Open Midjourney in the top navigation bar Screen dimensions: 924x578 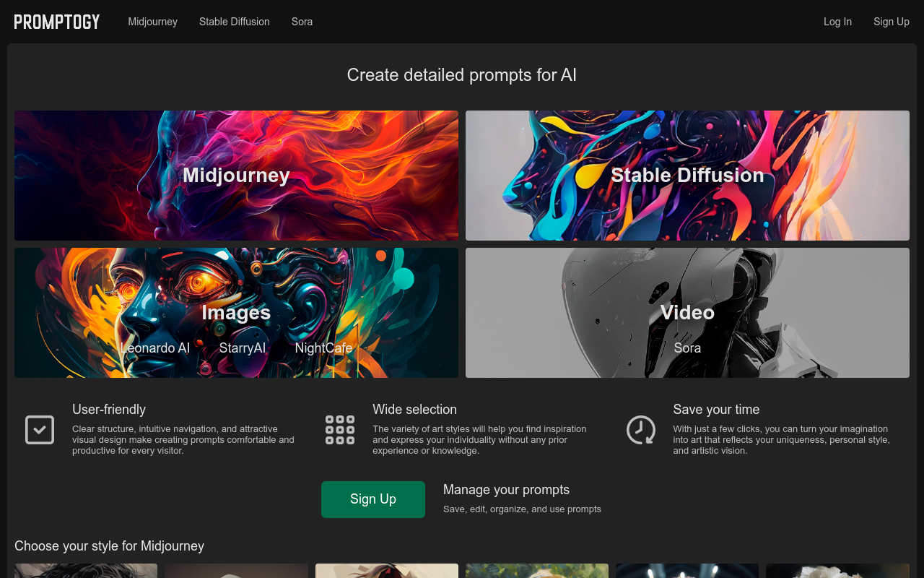(152, 22)
